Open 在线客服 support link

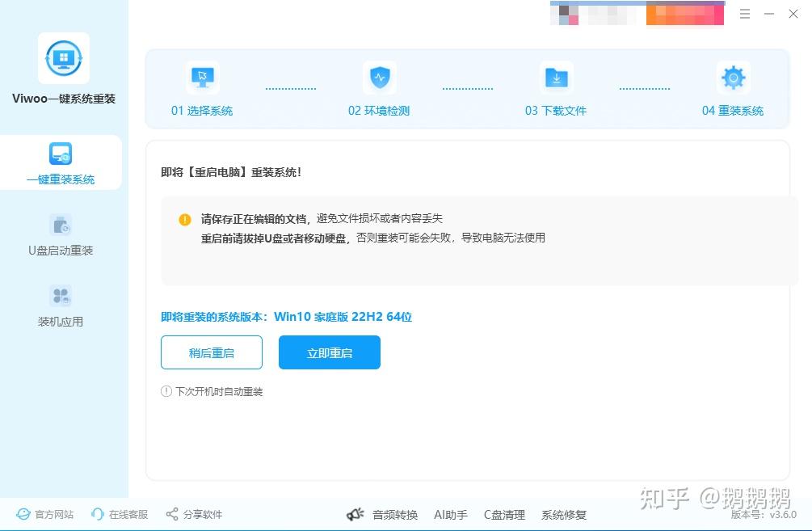pyautogui.click(x=128, y=514)
